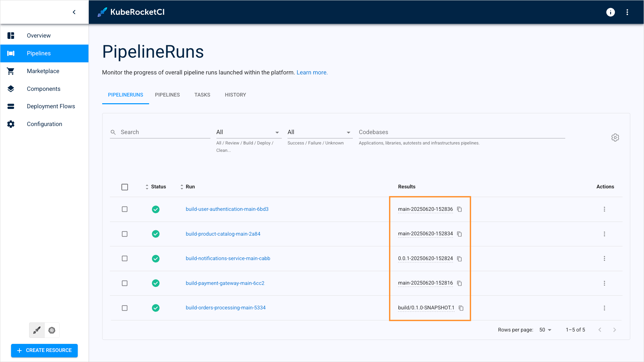Open the Configuration section
This screenshot has width=644, height=362.
44,124
